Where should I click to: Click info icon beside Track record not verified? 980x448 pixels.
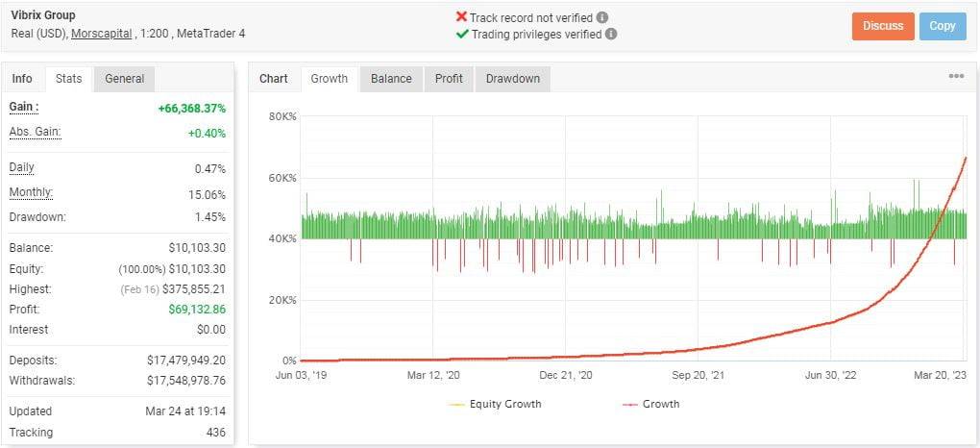[602, 17]
